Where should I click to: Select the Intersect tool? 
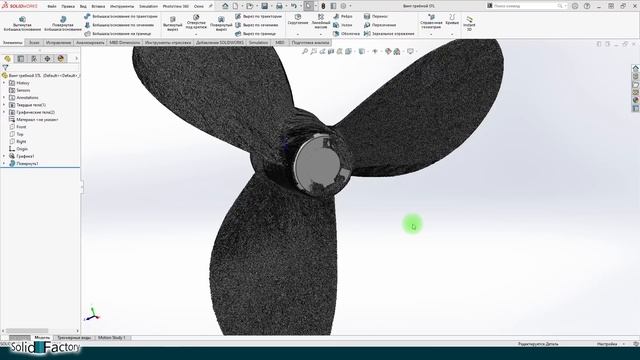380,25
